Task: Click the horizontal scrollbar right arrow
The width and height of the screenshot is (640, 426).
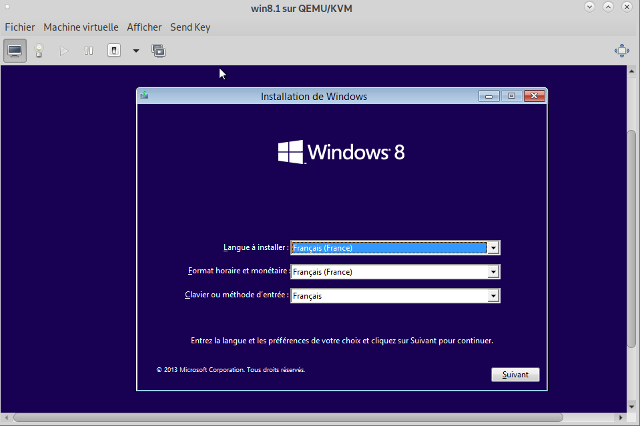Action: point(620,417)
